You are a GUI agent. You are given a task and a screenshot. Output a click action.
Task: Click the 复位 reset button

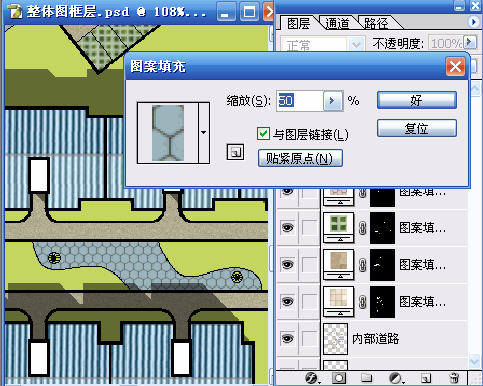click(417, 128)
